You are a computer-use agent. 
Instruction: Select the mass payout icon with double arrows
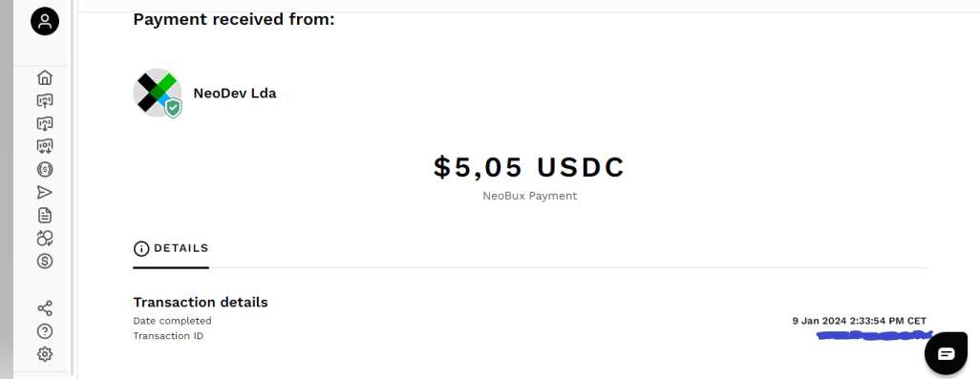pyautogui.click(x=45, y=147)
